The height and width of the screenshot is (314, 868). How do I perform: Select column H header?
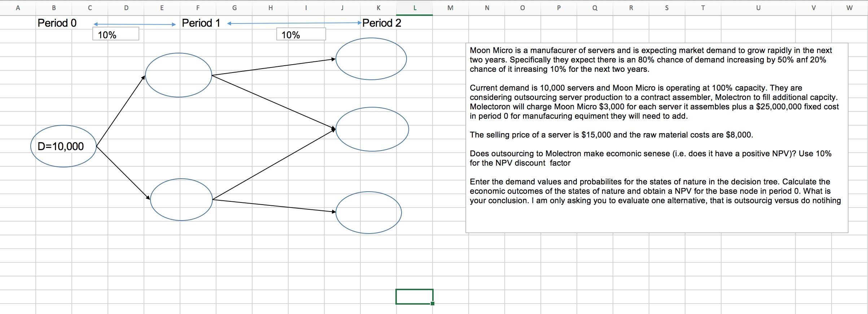click(x=270, y=8)
